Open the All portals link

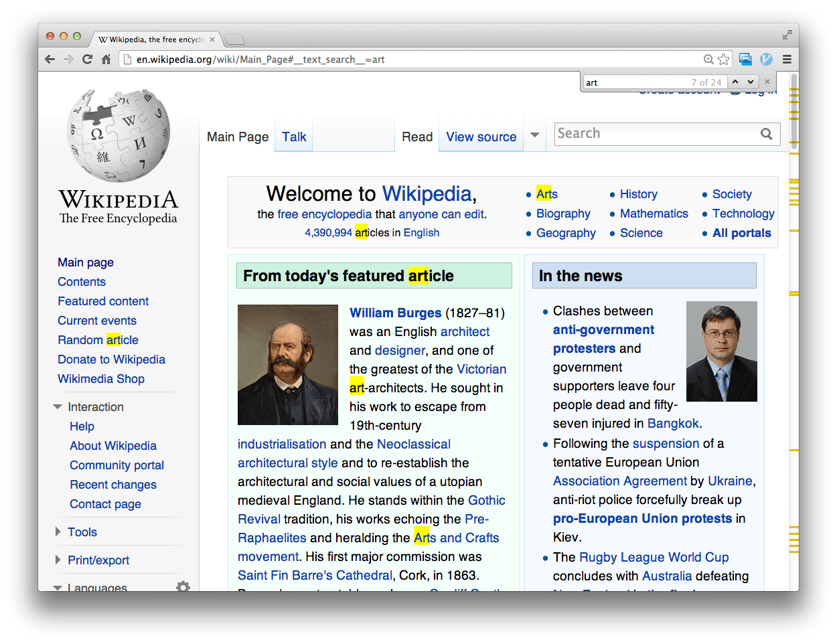pyautogui.click(x=742, y=233)
